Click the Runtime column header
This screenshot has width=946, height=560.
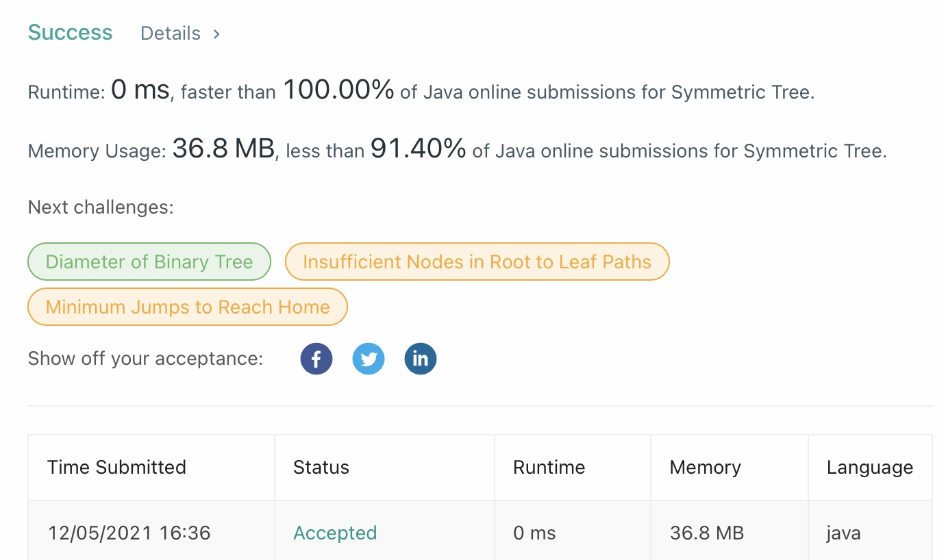pyautogui.click(x=549, y=468)
